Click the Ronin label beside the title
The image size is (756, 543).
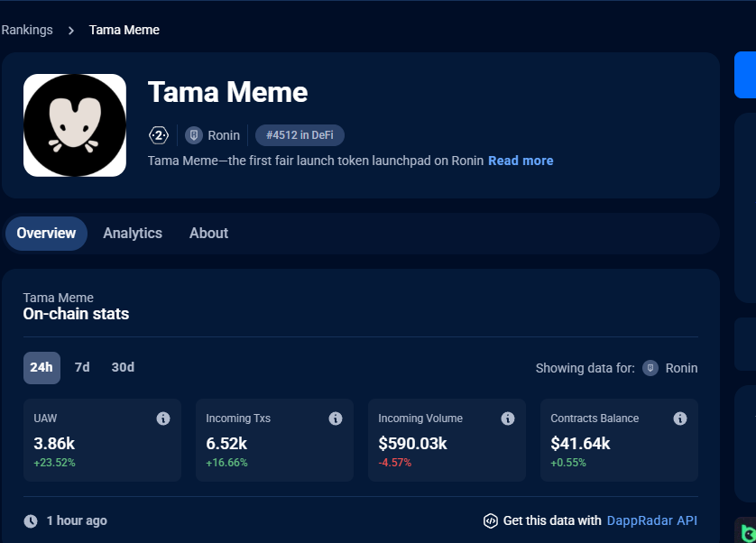[224, 135]
